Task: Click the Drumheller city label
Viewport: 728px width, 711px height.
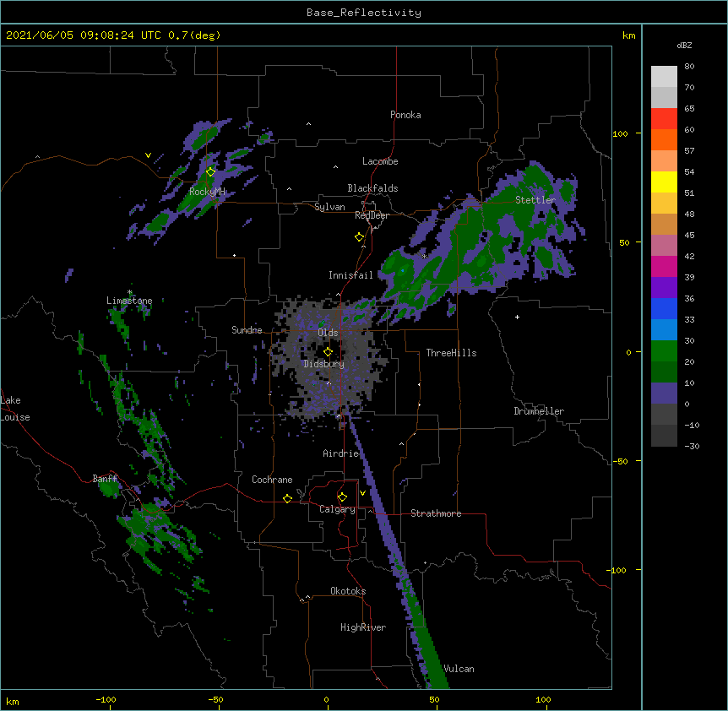Action: coord(539,411)
